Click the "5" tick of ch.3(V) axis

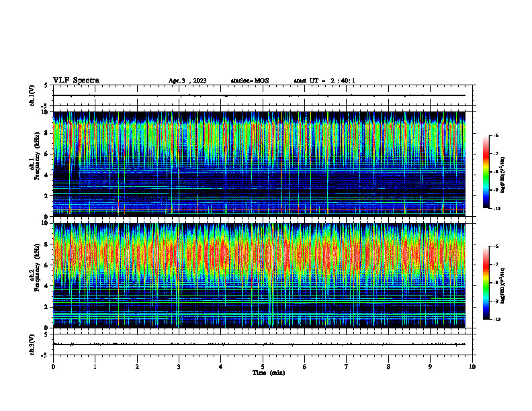click(x=46, y=334)
